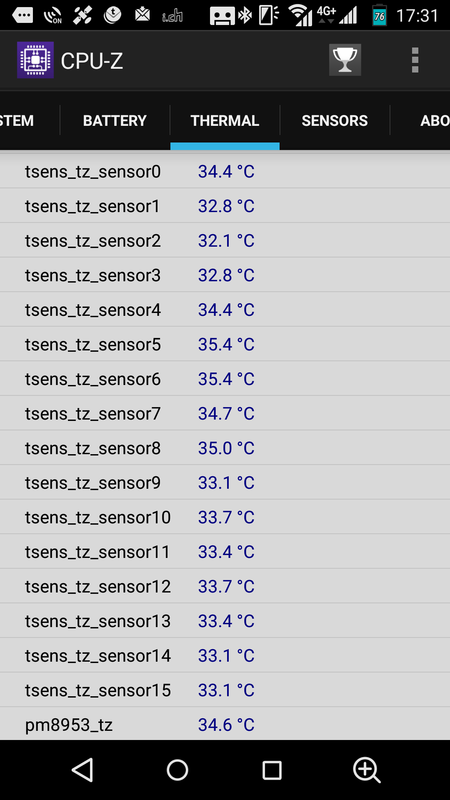Switch to the SENSORS tab

tap(335, 121)
